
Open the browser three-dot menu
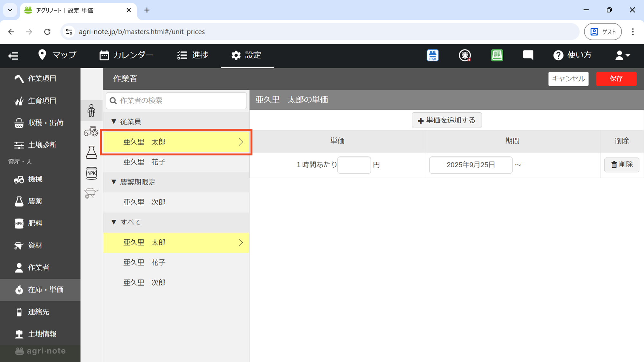(x=633, y=32)
